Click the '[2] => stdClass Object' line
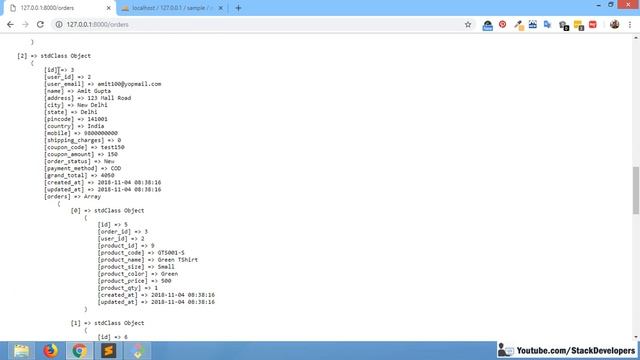 click(x=54, y=56)
